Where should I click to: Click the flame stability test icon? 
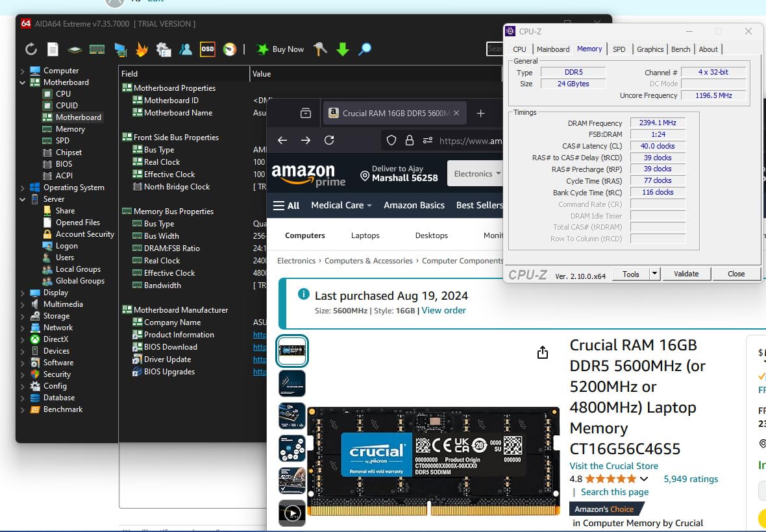coord(142,49)
